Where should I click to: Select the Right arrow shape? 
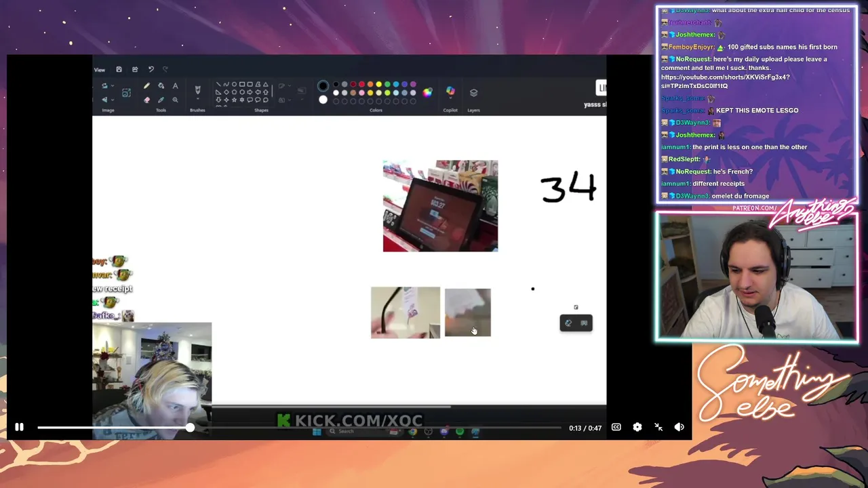pos(250,91)
